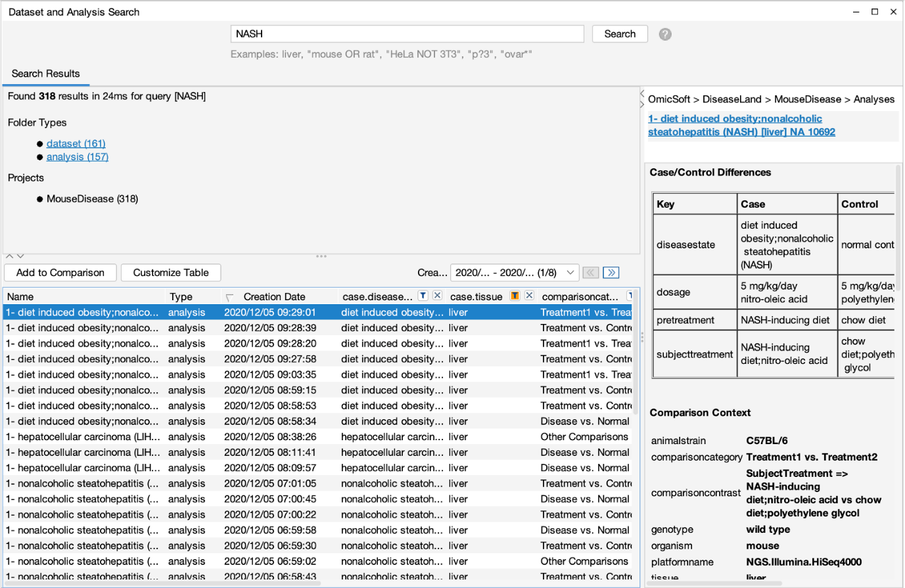Select the hepatocellular carcinoma row created 08:11:41
Image resolution: width=905 pixels, height=588 pixels.
click(x=318, y=452)
